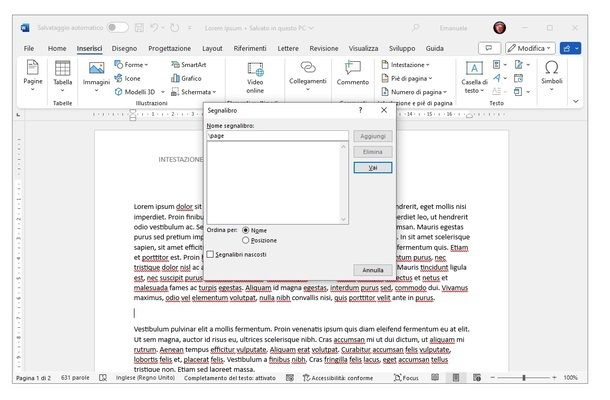Switch to the Progettazione tab
610x400 pixels.
170,48
